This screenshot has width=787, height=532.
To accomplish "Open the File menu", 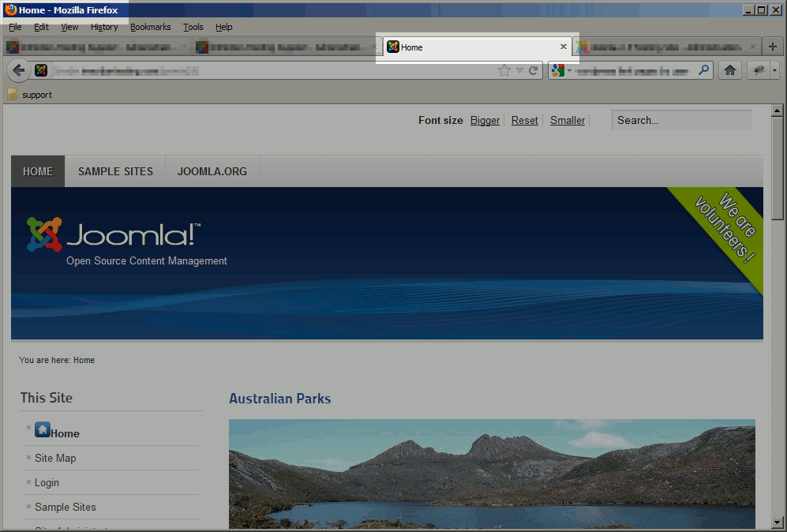I will coord(15,27).
